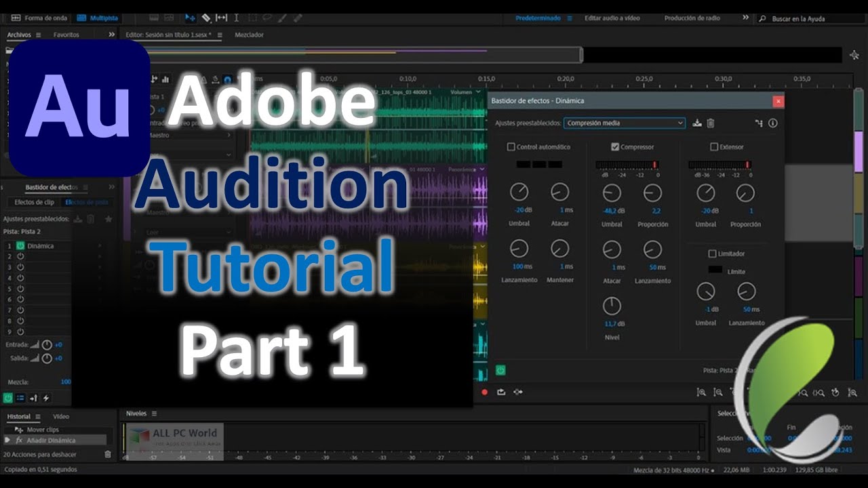868x488 pixels.
Task: Enable the Limitador checkbox
Action: 712,253
